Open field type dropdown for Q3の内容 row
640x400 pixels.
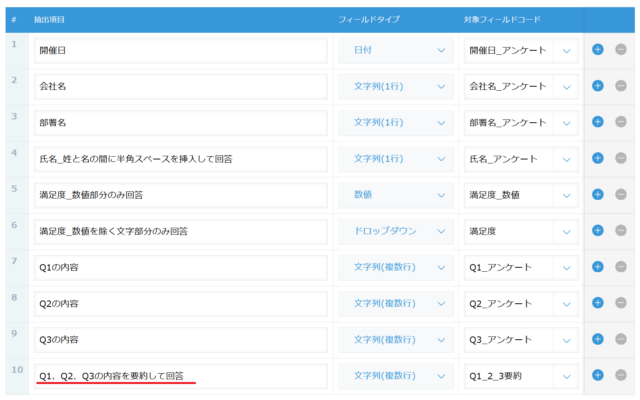pos(396,340)
